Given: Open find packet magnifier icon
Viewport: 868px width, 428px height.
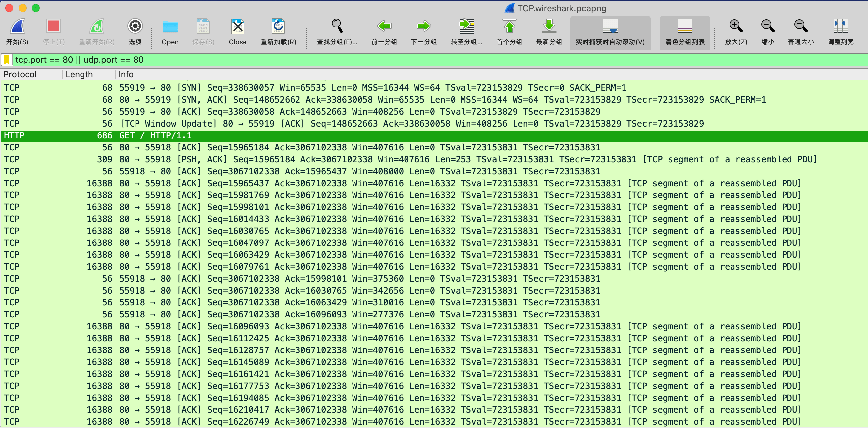Looking at the screenshot, I should click(337, 26).
